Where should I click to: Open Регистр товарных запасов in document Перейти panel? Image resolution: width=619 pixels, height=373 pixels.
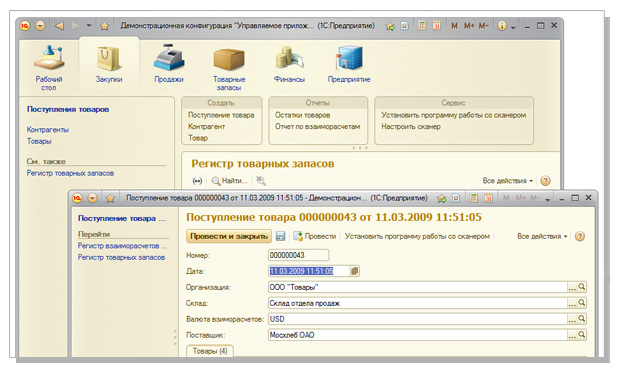[x=121, y=257]
